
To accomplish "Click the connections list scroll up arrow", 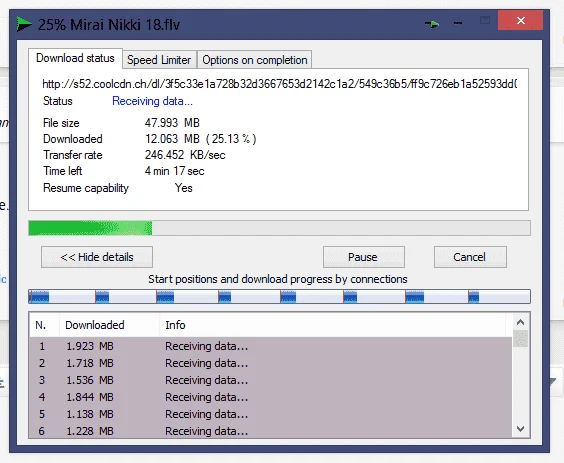I will (x=520, y=322).
